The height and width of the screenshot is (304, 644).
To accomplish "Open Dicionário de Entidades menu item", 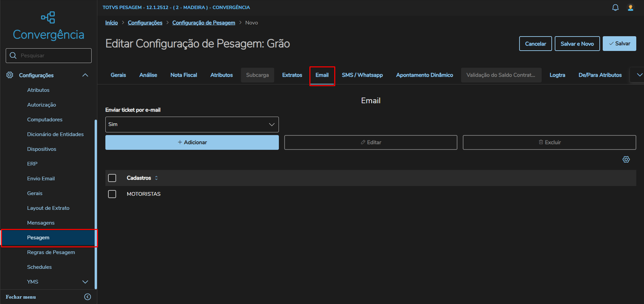I will click(x=55, y=134).
